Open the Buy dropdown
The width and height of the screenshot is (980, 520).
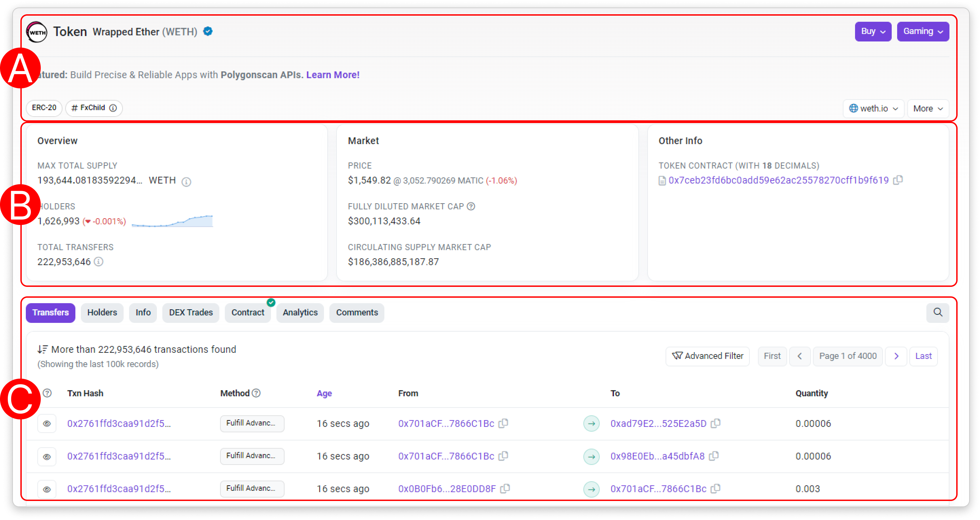click(873, 32)
